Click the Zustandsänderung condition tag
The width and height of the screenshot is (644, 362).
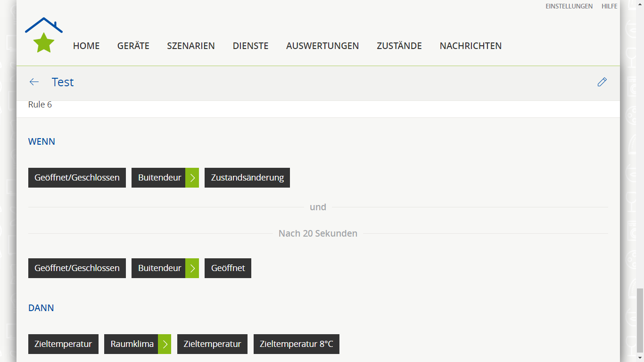pos(247,178)
